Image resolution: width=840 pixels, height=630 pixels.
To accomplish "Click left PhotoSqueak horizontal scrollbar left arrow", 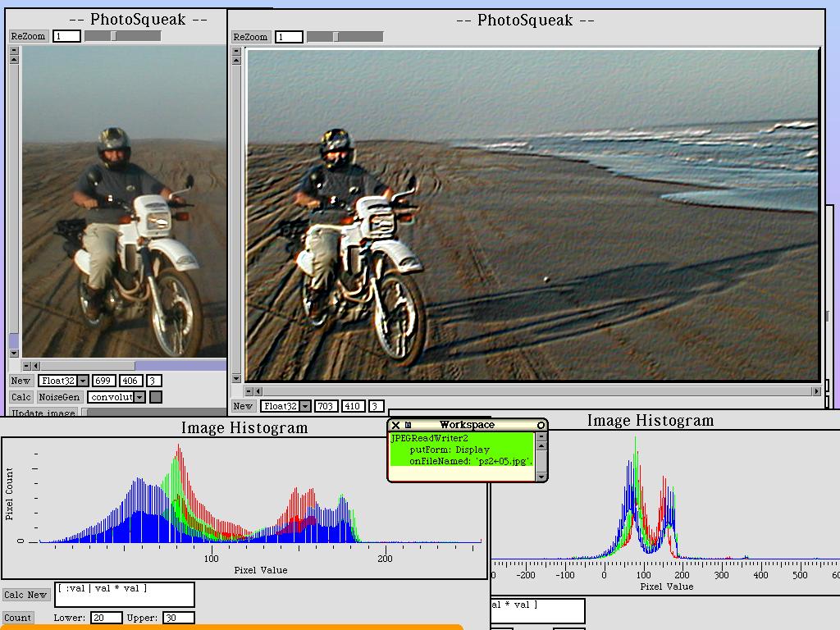I will click(x=36, y=365).
